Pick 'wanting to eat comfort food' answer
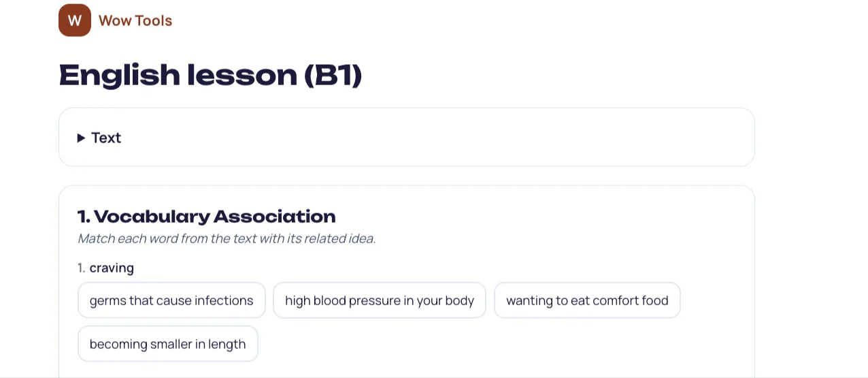The height and width of the screenshot is (378, 868). point(587,300)
